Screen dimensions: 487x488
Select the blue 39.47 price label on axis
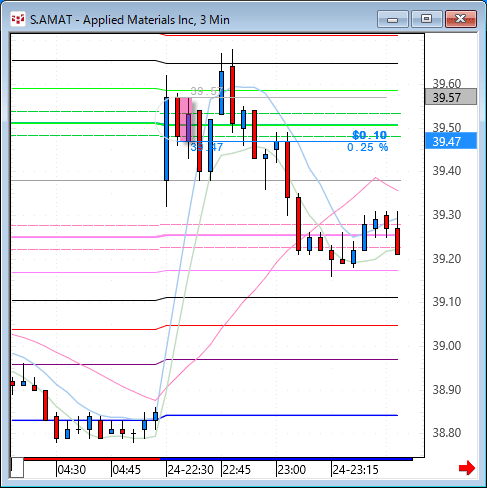(x=451, y=141)
